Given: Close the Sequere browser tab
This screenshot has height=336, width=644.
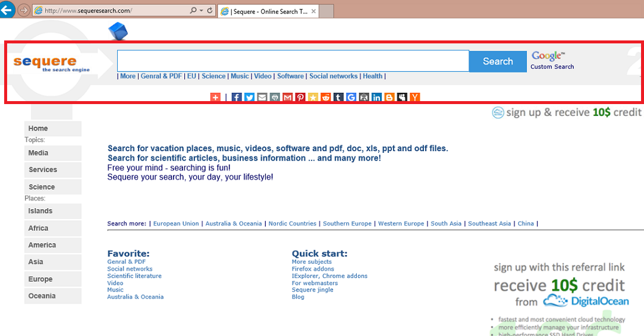Looking at the screenshot, I should pyautogui.click(x=314, y=11).
